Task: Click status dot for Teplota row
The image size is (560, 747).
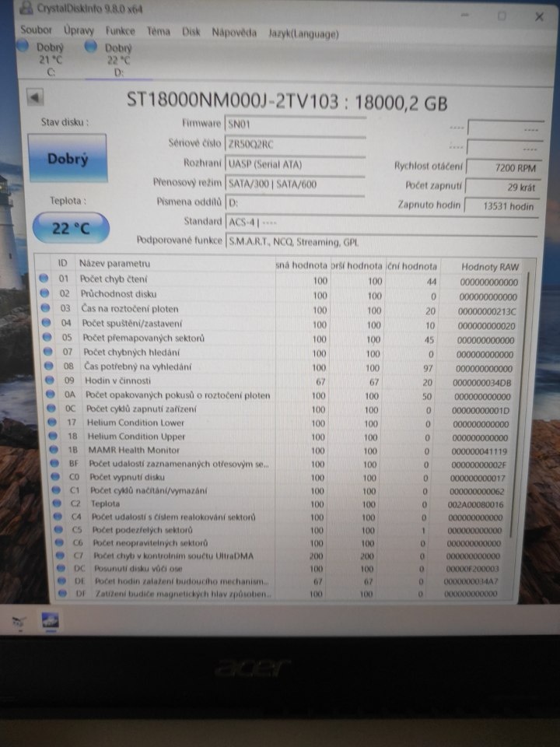Action: point(57,503)
